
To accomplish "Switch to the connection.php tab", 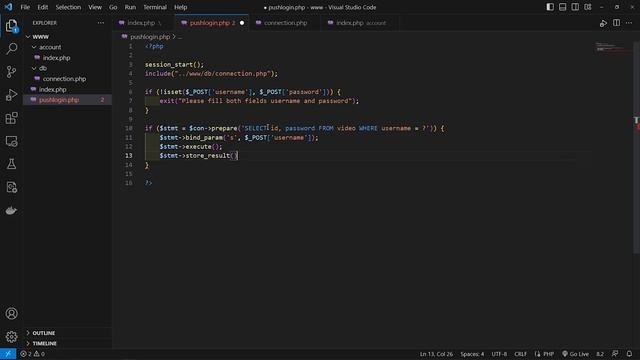I will click(285, 23).
